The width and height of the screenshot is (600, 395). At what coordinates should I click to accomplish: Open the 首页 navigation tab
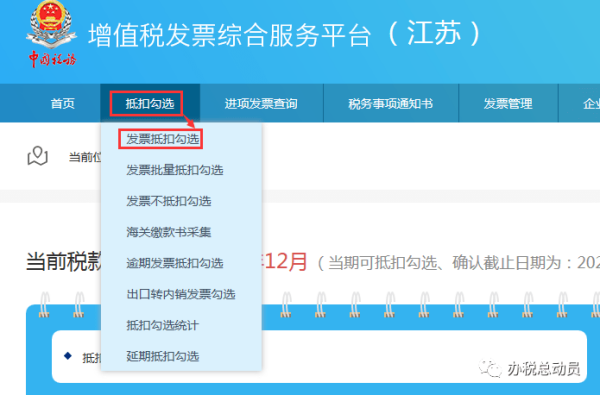[x=62, y=103]
